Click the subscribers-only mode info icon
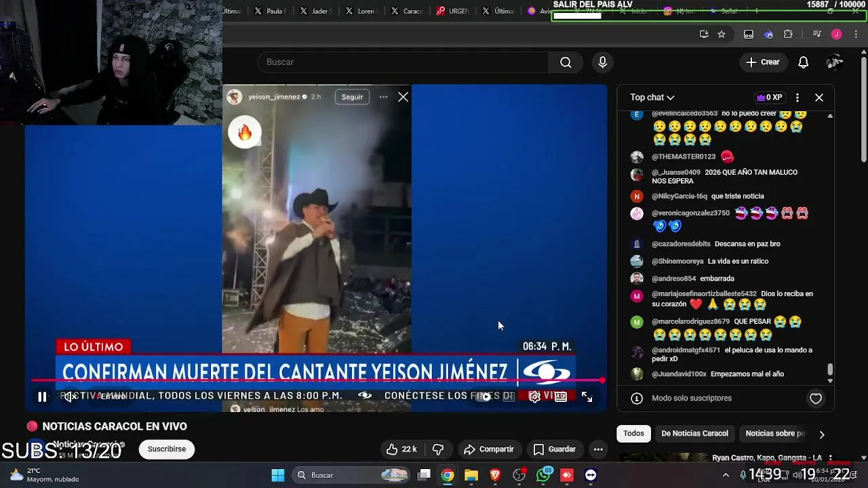Viewport: 868px width, 488px height. (x=637, y=399)
